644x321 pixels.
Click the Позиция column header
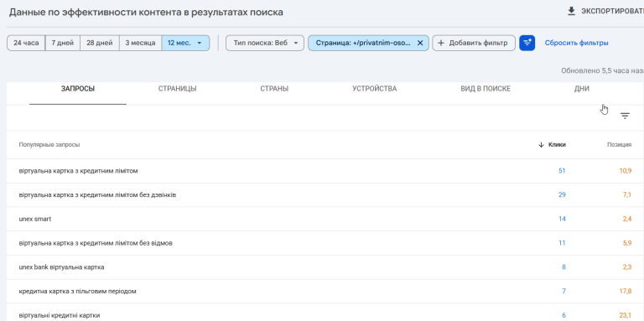click(620, 144)
